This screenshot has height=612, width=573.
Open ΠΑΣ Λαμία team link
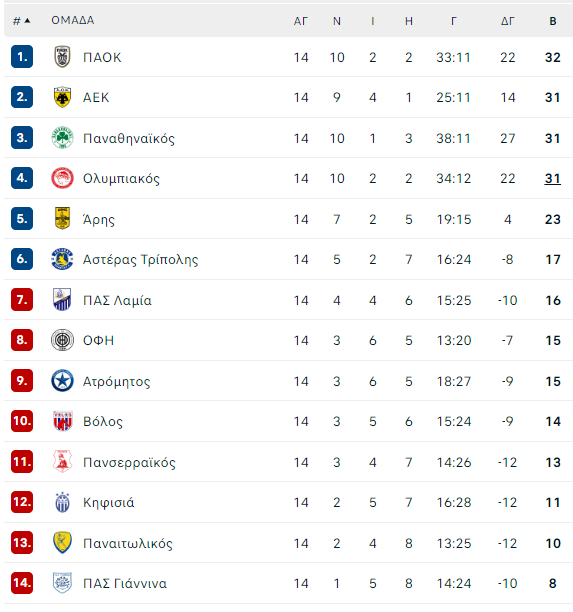117,301
